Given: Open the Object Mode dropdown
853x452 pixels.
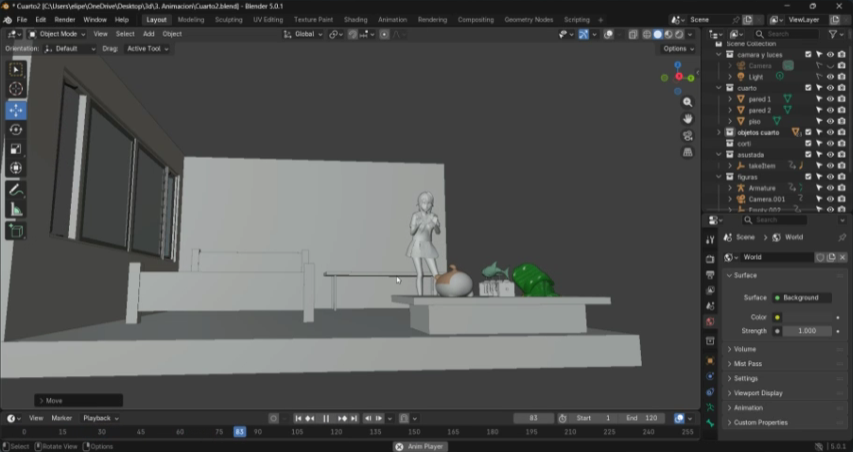Looking at the screenshot, I should pos(59,34).
